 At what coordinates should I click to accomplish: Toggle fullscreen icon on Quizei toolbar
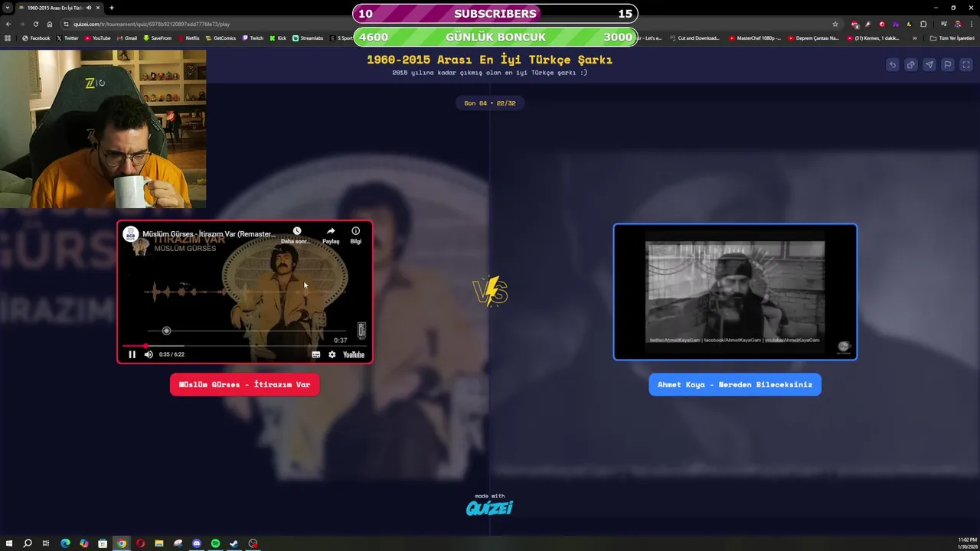click(x=966, y=65)
